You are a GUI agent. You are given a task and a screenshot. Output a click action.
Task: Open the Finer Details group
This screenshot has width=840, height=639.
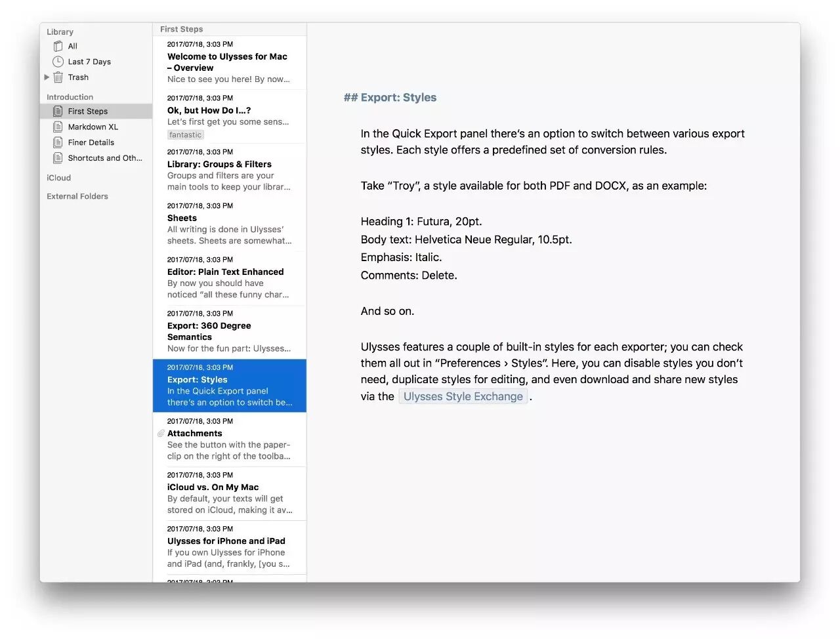[96, 142]
